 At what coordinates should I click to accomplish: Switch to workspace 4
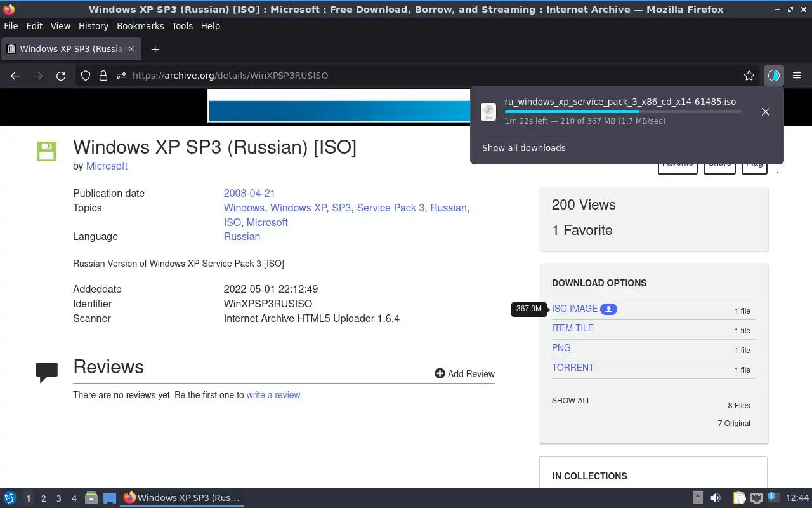tap(74, 498)
